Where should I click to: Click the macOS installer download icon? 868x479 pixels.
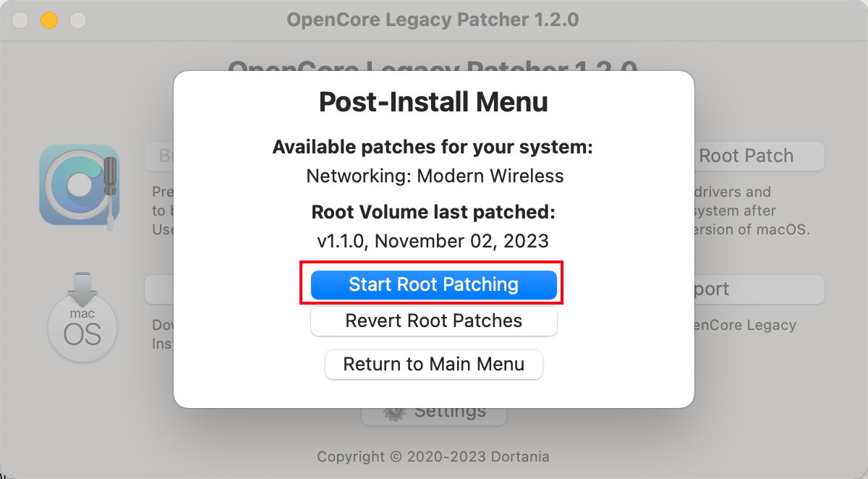click(82, 318)
